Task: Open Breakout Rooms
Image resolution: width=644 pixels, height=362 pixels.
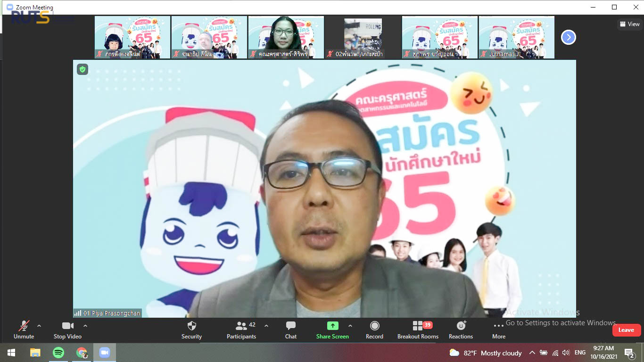Action: coord(418,329)
